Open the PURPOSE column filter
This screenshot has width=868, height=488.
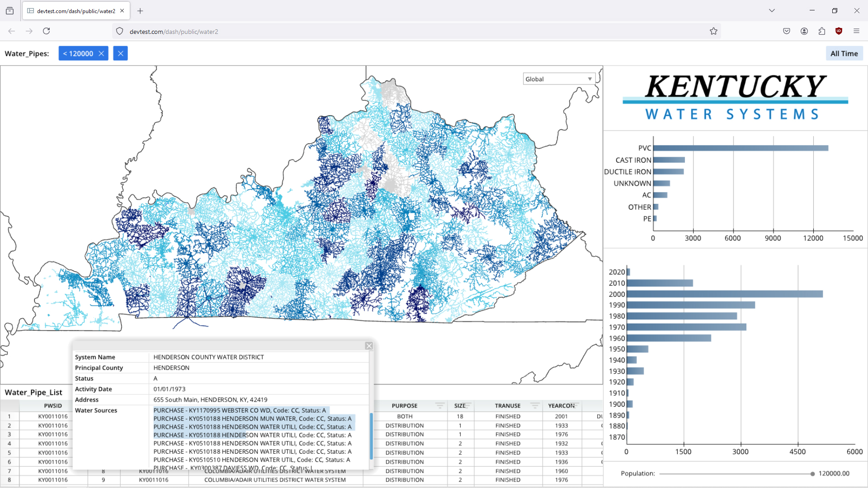click(439, 405)
